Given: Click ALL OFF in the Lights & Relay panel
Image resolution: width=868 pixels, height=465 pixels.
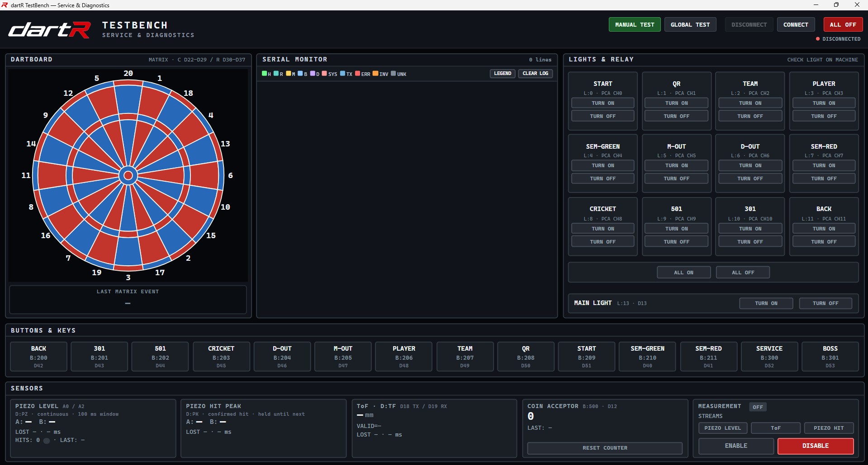Looking at the screenshot, I should pos(743,272).
